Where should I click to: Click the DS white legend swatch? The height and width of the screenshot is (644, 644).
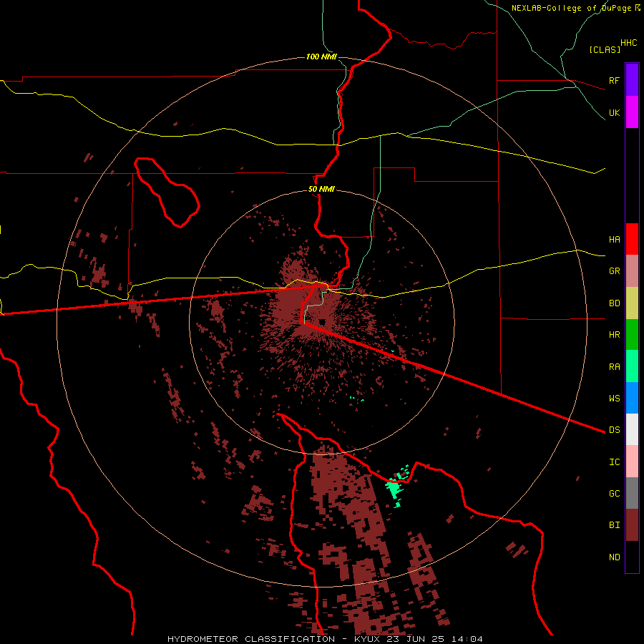click(x=632, y=429)
